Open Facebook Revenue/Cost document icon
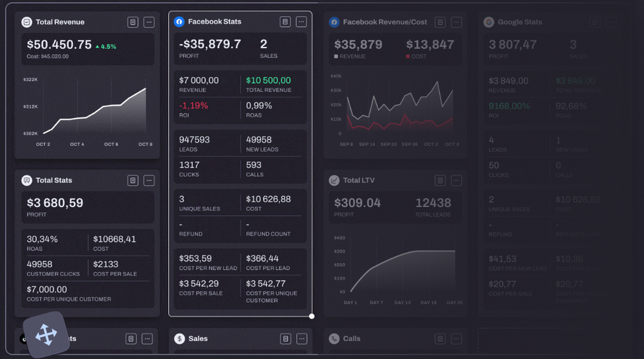The image size is (644, 359). pos(440,22)
